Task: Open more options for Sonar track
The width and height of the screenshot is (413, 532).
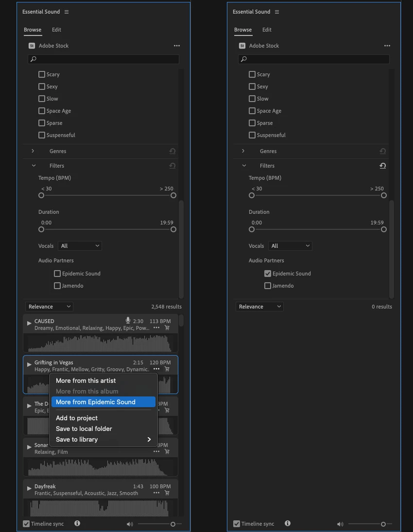Action: 156,451
